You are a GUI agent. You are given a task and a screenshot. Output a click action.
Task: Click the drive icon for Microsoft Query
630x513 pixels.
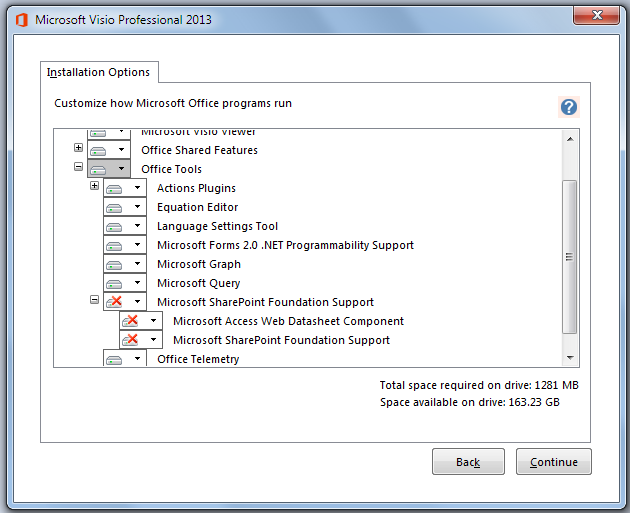pyautogui.click(x=114, y=284)
